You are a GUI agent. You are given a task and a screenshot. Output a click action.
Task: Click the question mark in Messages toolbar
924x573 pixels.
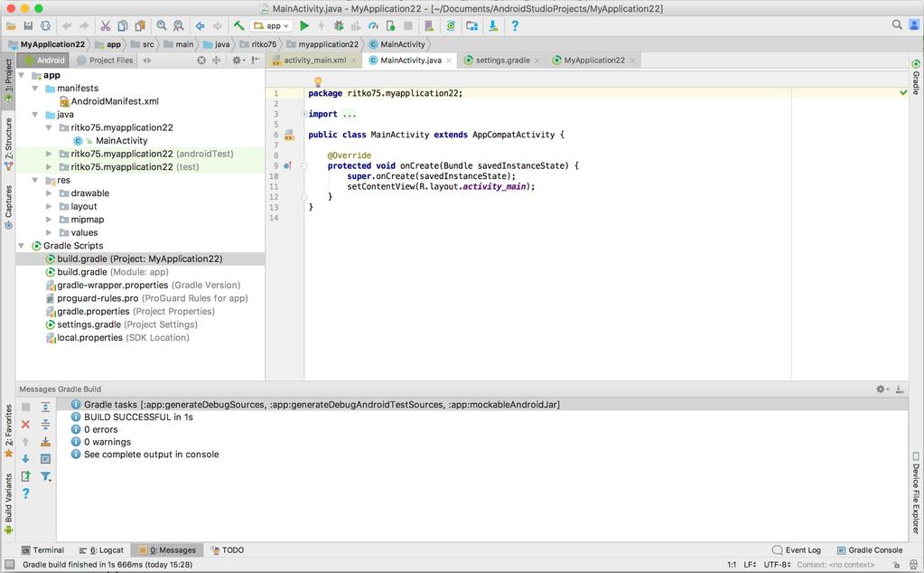tap(25, 493)
